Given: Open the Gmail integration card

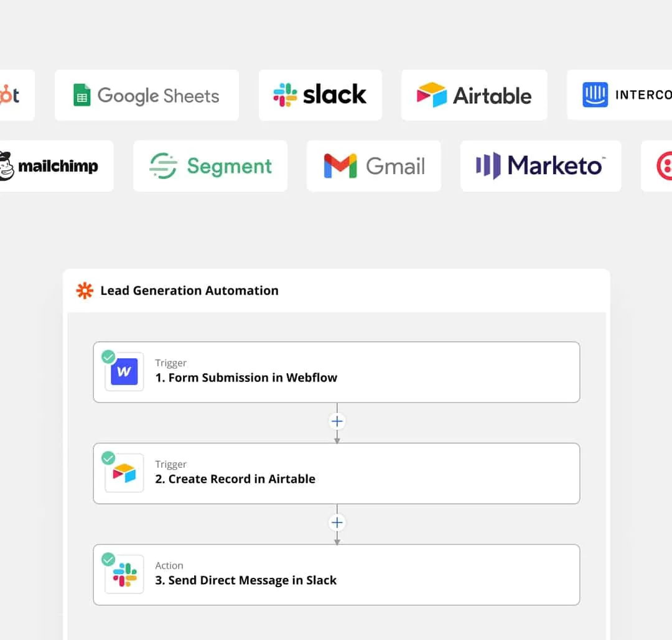Looking at the screenshot, I should click(374, 166).
